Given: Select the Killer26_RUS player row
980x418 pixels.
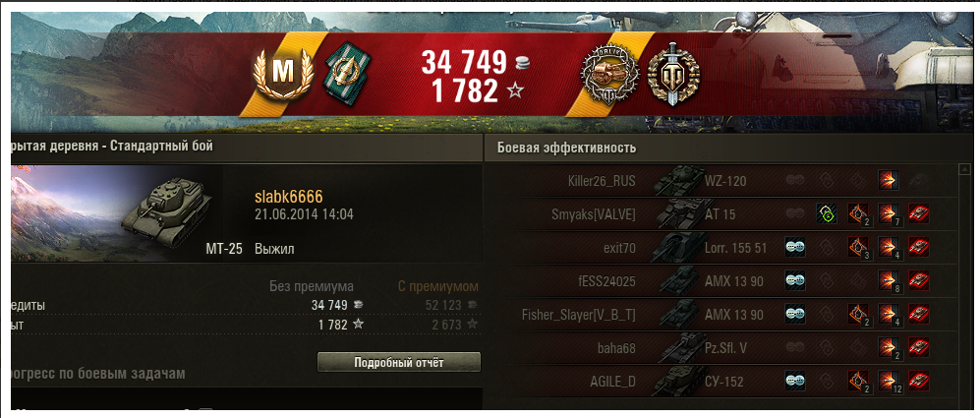Looking at the screenshot, I should coord(720,181).
